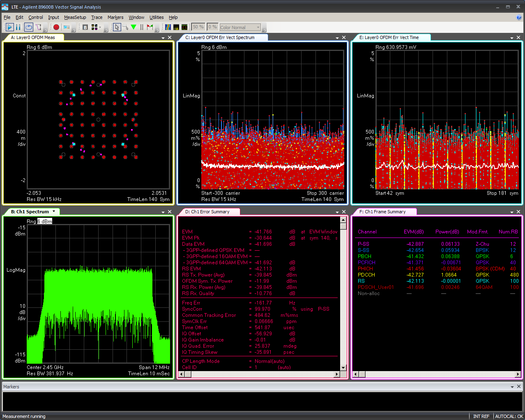
Task: Click the PDSCH_User01 channel row
Action: click(x=437, y=287)
